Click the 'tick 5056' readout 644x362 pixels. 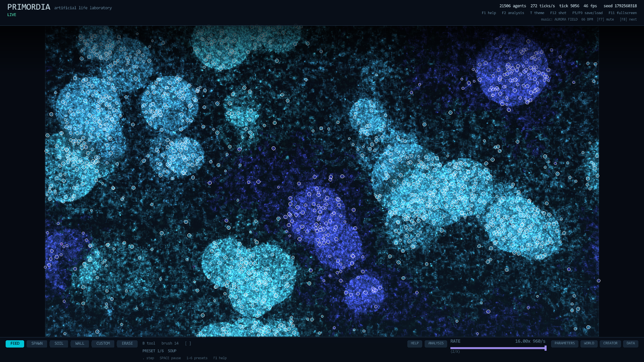coord(569,6)
